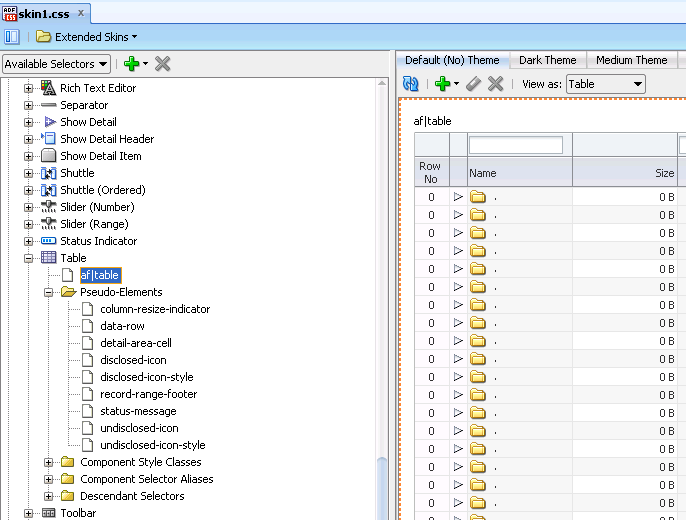The image size is (686, 520).
Task: Click the Slider (Number) icon
Action: point(48,206)
